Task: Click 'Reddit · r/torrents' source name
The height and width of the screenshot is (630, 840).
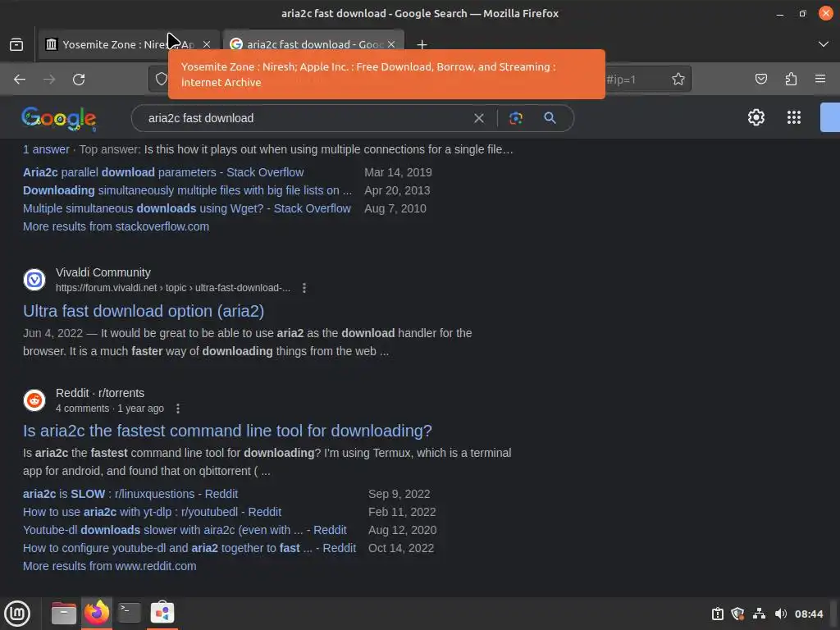Action: click(x=100, y=393)
